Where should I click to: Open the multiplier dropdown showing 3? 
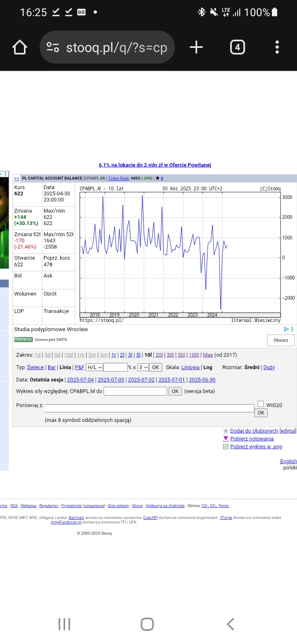(x=143, y=367)
